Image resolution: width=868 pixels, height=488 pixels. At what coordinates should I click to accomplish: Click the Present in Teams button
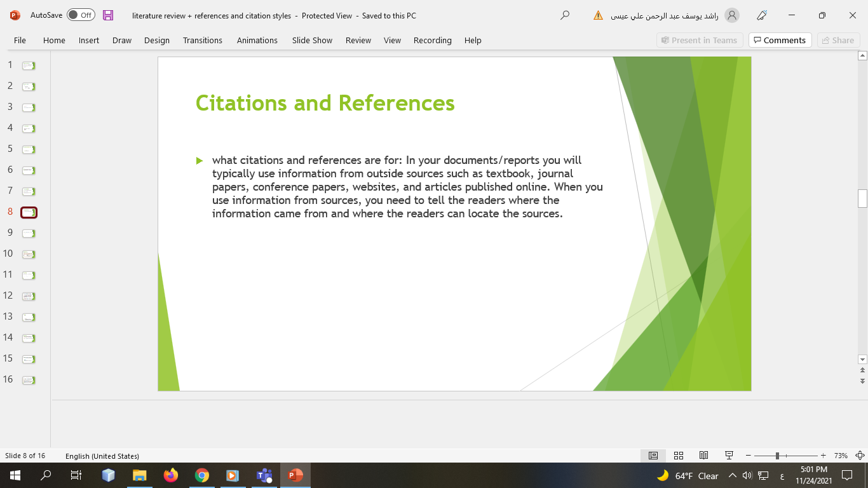pyautogui.click(x=700, y=40)
